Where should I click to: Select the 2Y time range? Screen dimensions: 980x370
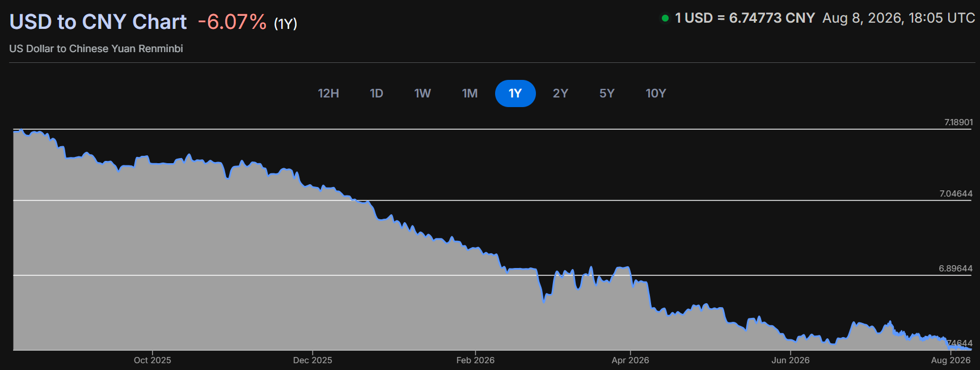pyautogui.click(x=560, y=93)
